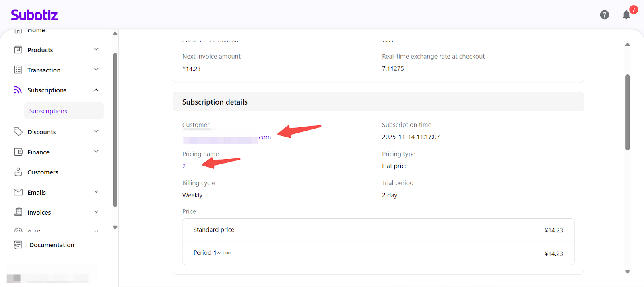Click the Products box icon
Viewport: 644px width, 287px height.
18,50
